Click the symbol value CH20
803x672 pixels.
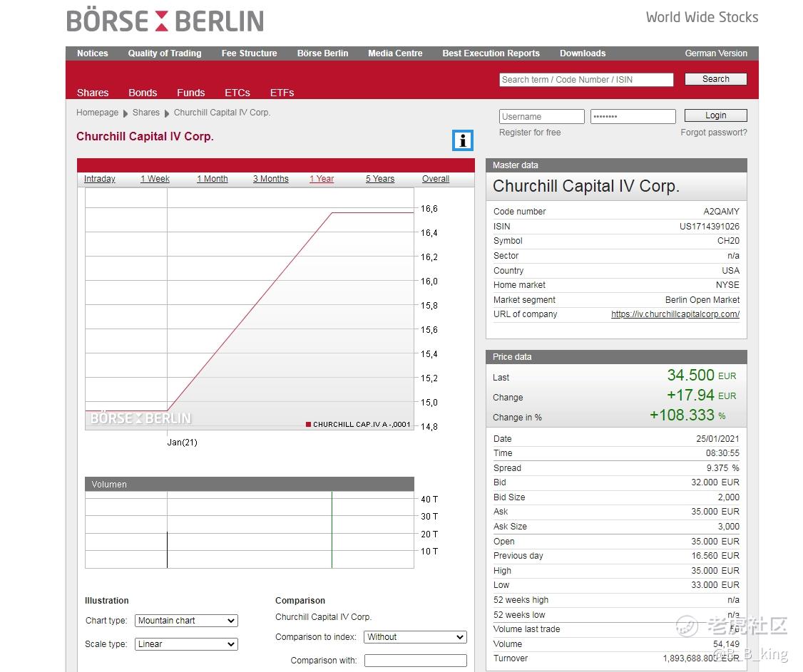coord(728,241)
